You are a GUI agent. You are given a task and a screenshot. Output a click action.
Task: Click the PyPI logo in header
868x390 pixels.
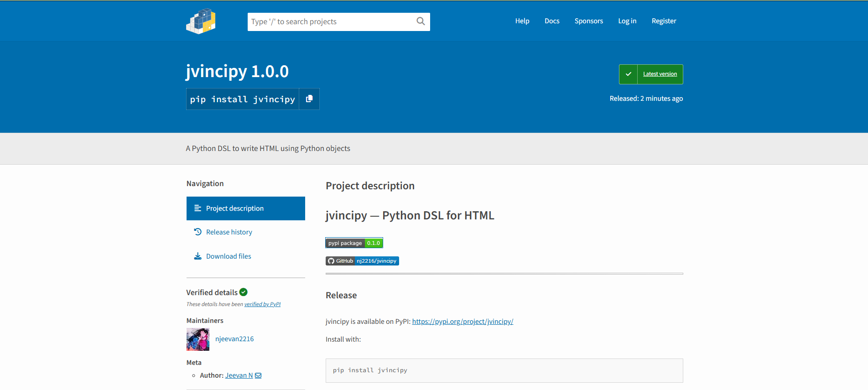click(x=201, y=21)
